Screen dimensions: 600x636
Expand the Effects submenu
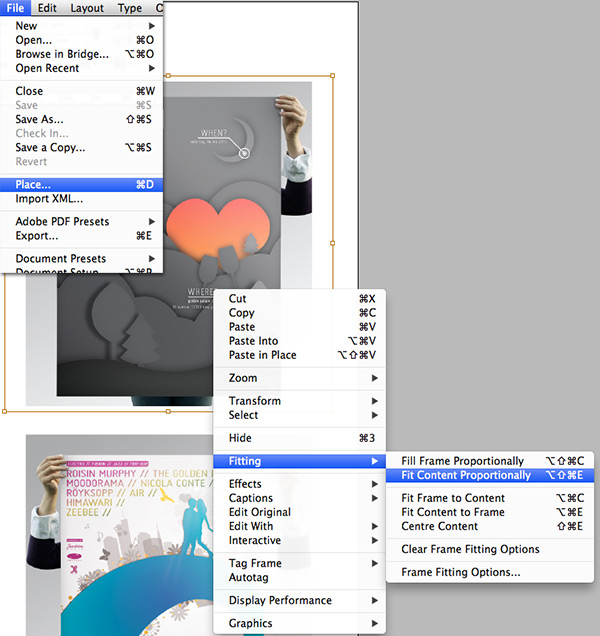coord(299,484)
